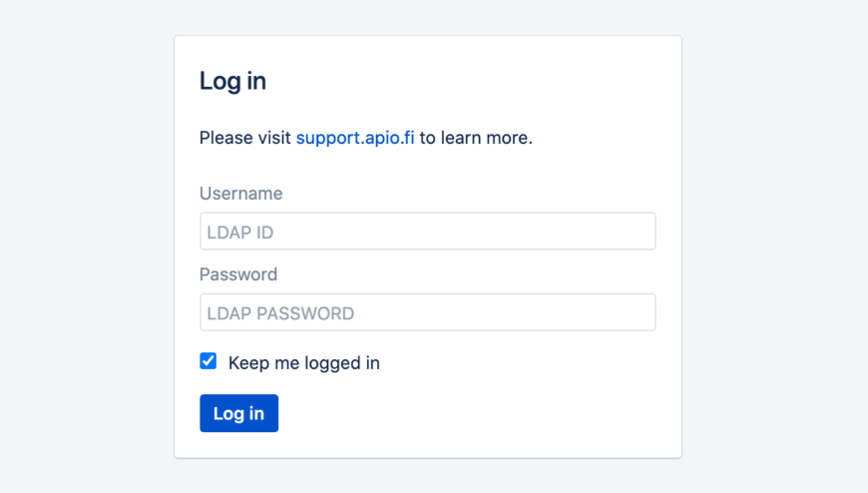Click the Username label

pyautogui.click(x=240, y=194)
